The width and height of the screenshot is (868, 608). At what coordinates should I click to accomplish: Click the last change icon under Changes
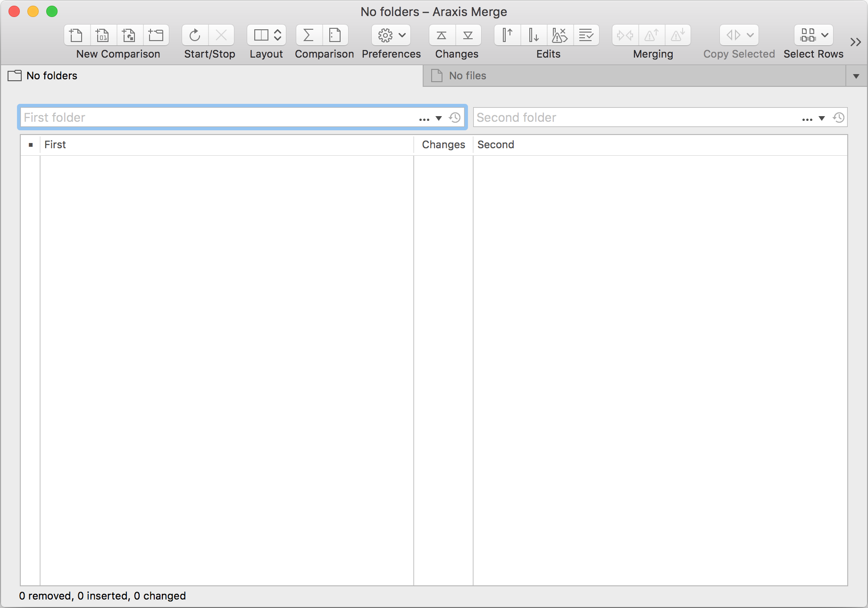[x=467, y=35]
